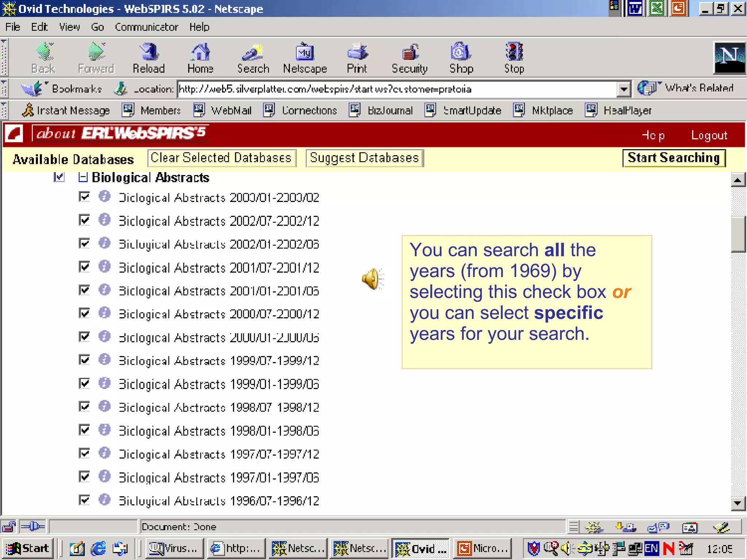Uncheck Biological Abstracts 2003/01-2003/02

click(x=84, y=197)
